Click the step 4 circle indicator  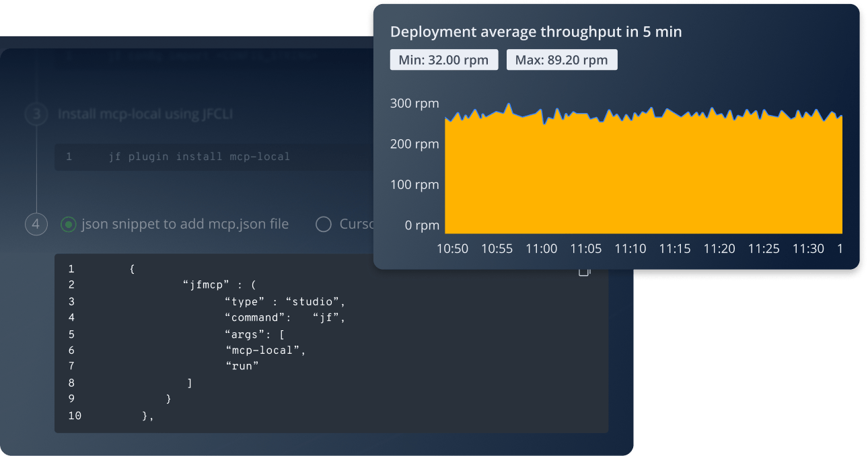click(36, 224)
